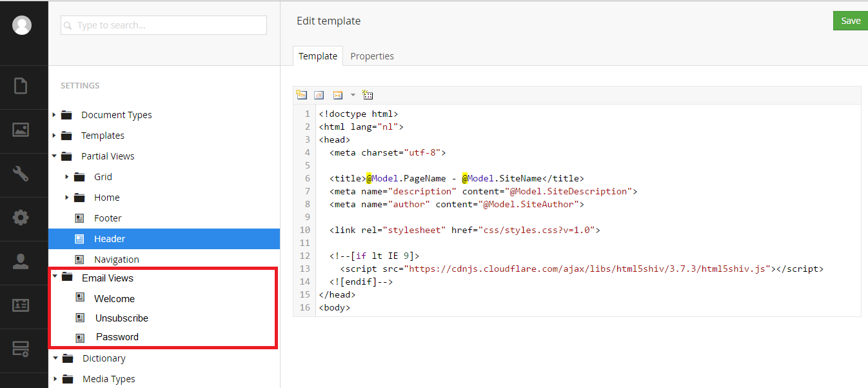Select the Email Views folder label

point(108,278)
